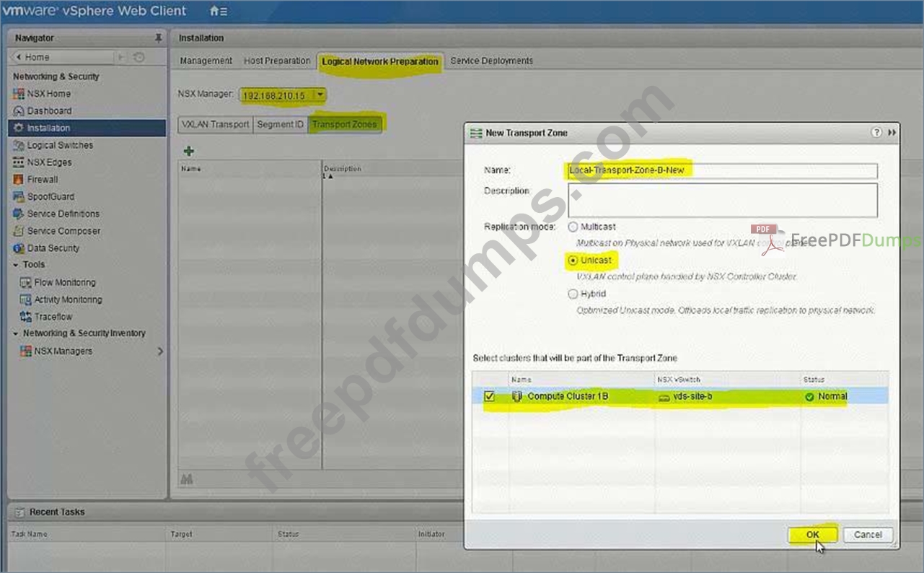
Task: Click the Initiator column in Recent Tasks
Action: [431, 534]
